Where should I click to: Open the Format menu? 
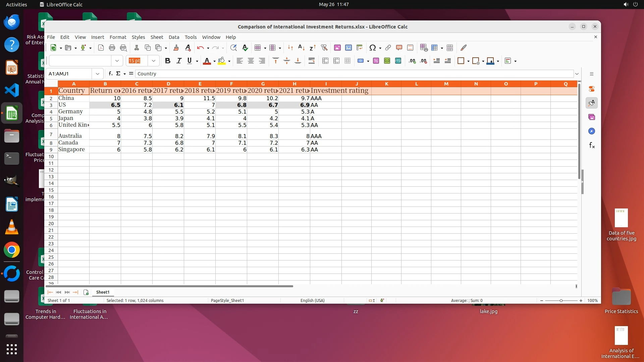point(118,37)
